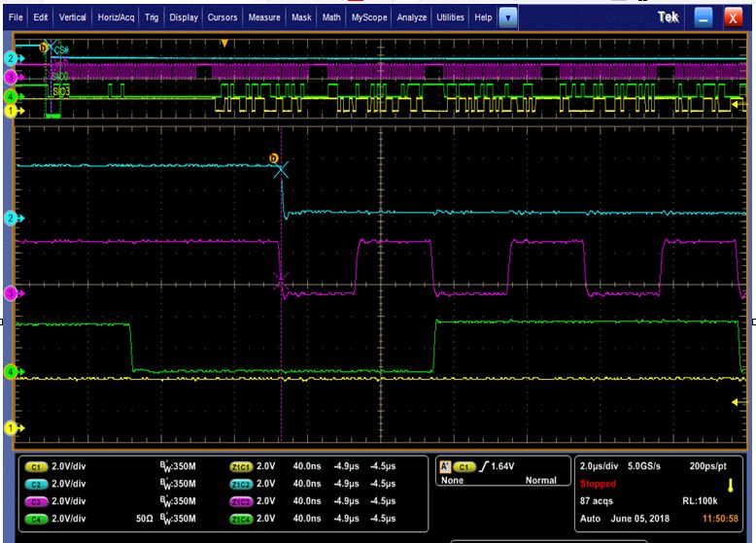
Task: Click the 2.0µs/div horizontal scale readout
Action: 599,466
